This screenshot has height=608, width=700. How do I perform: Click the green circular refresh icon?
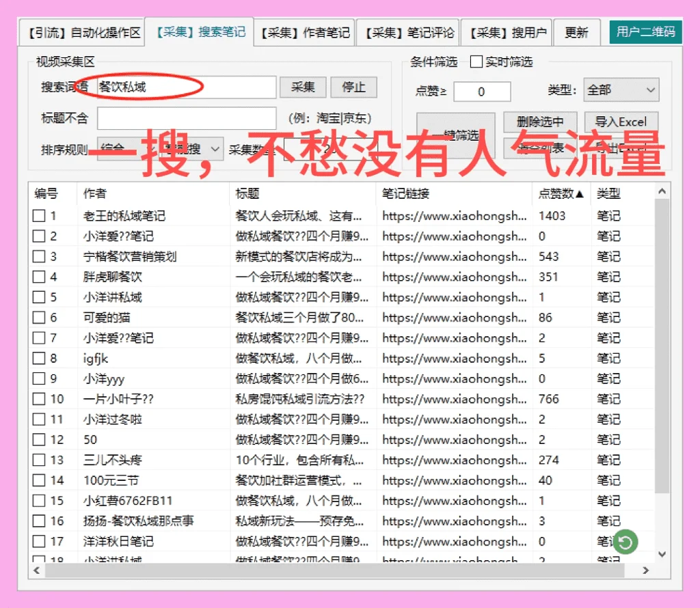click(x=625, y=542)
